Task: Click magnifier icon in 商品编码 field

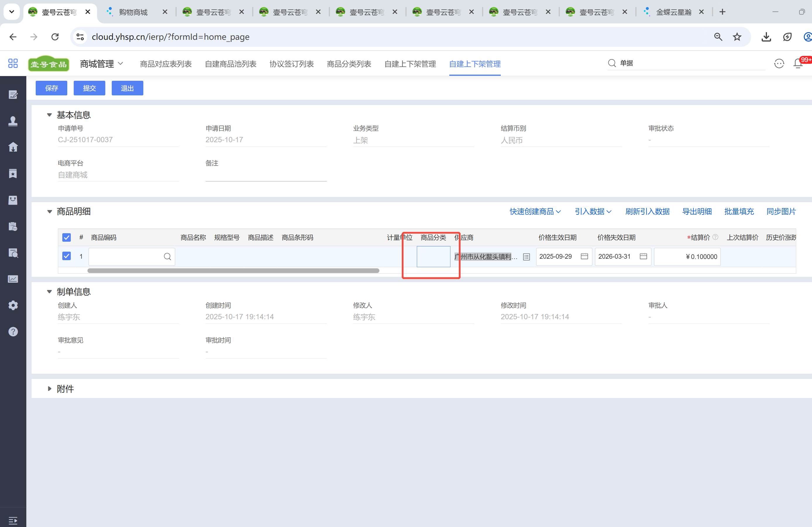Action: coord(167,257)
